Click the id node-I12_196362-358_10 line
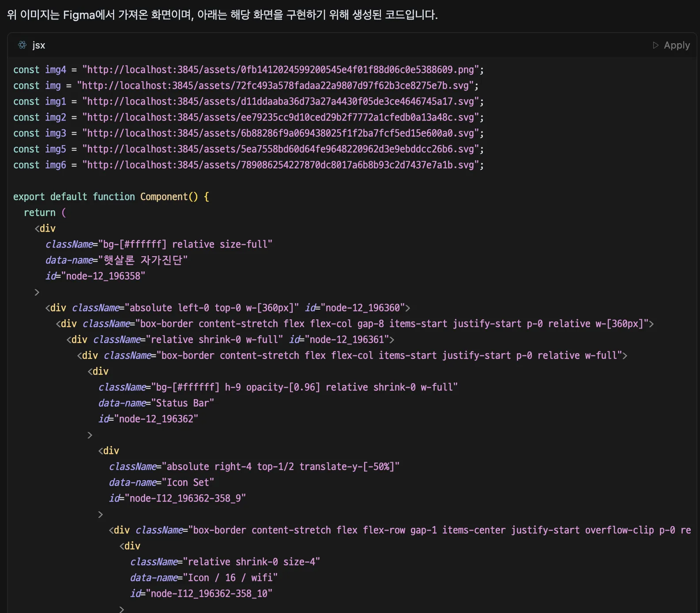 [201, 594]
